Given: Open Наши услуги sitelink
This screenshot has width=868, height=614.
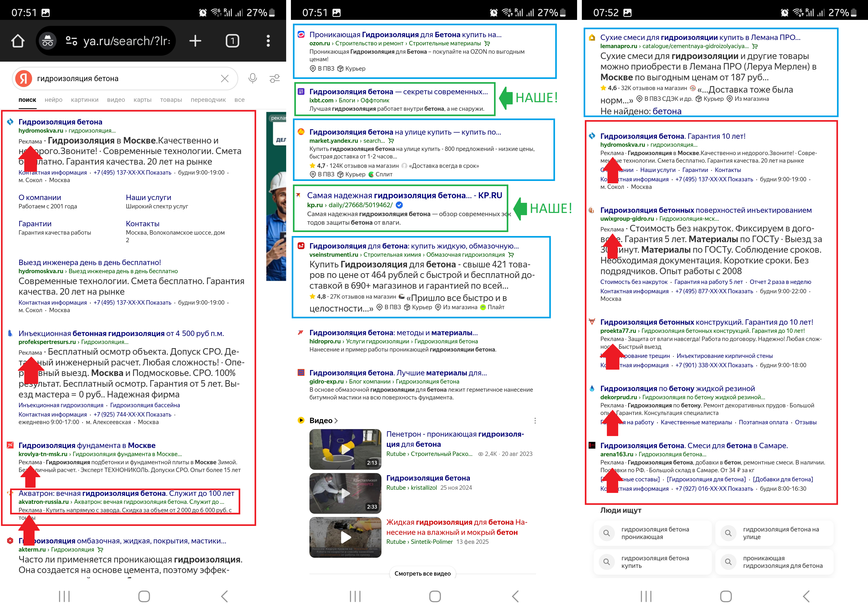Looking at the screenshot, I should (148, 197).
